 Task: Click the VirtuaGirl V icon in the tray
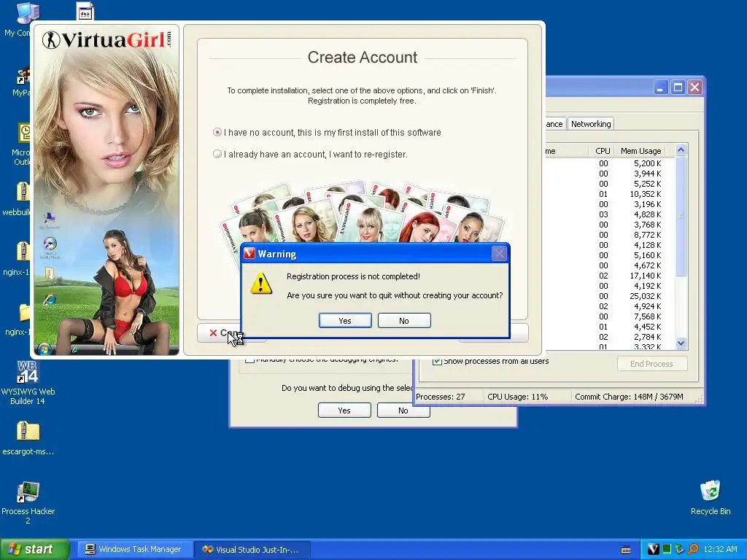654,549
